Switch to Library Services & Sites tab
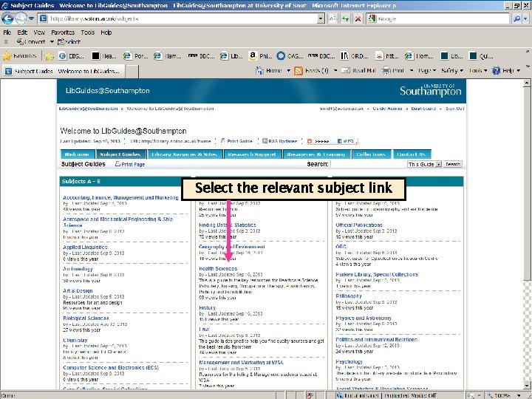Viewport: 532px width, 399px height. coord(185,154)
